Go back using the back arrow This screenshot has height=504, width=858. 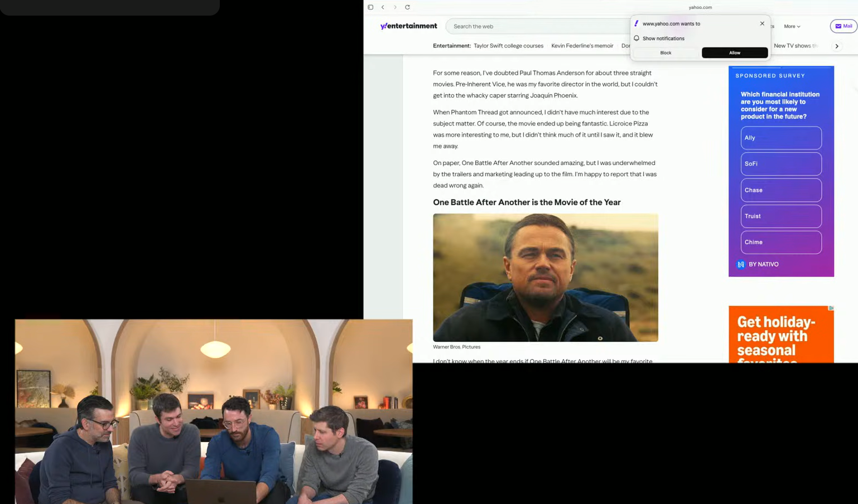(383, 7)
